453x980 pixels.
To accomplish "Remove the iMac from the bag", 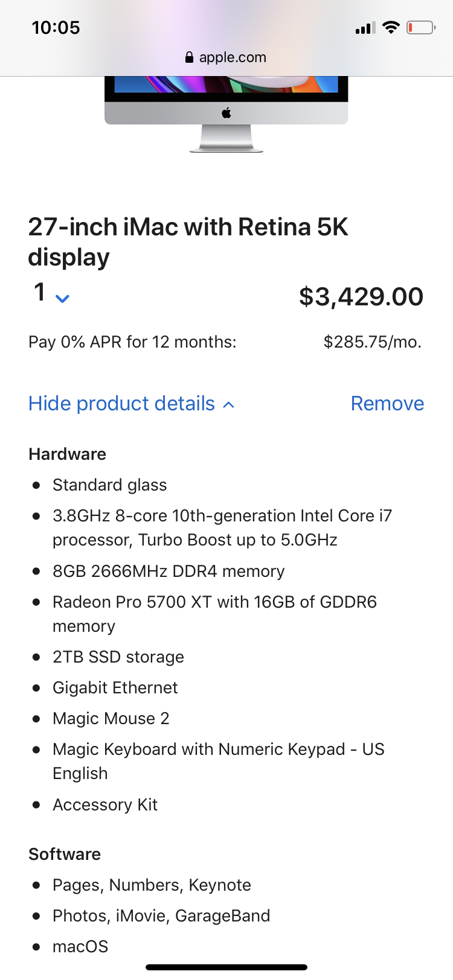I will [x=387, y=404].
